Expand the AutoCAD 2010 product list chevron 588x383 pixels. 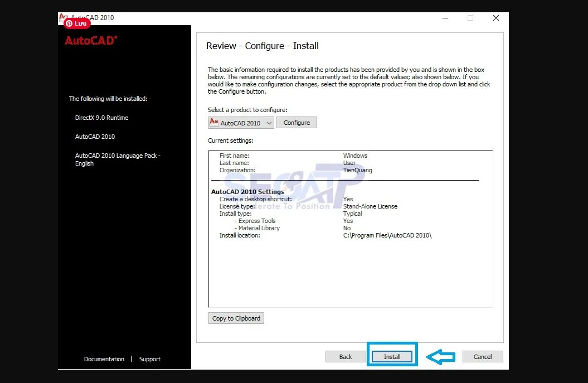coord(268,122)
